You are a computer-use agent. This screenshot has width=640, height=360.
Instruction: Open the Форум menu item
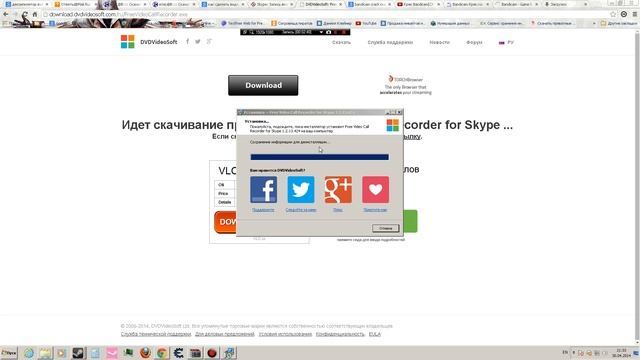pyautogui.click(x=474, y=42)
